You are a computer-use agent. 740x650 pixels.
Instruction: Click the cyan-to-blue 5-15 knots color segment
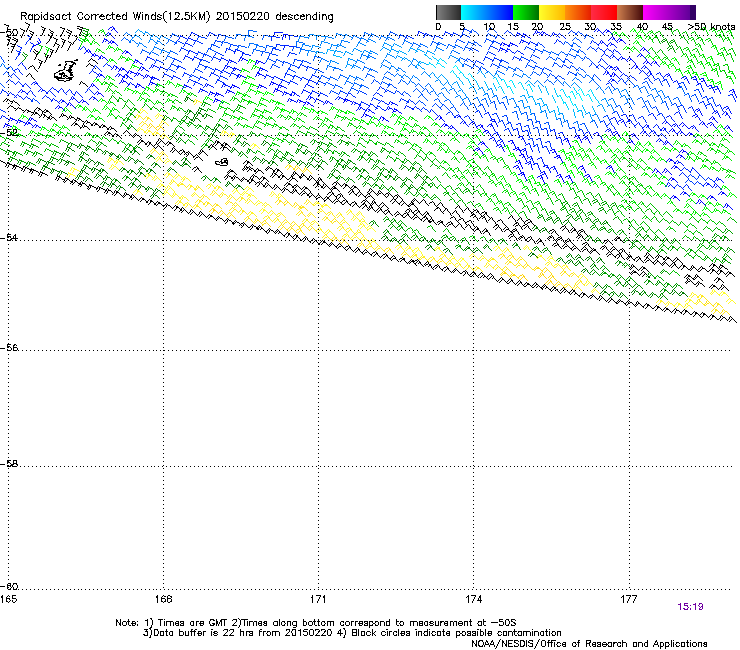(487, 12)
